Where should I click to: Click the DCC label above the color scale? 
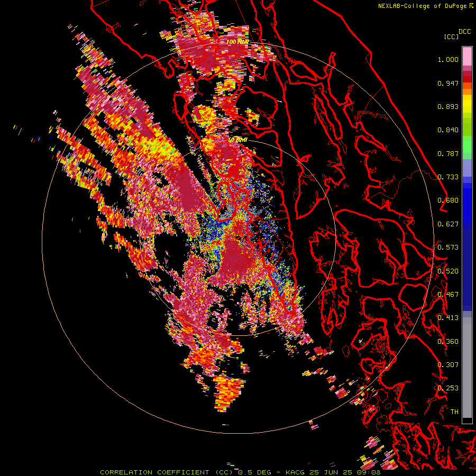pyautogui.click(x=464, y=32)
